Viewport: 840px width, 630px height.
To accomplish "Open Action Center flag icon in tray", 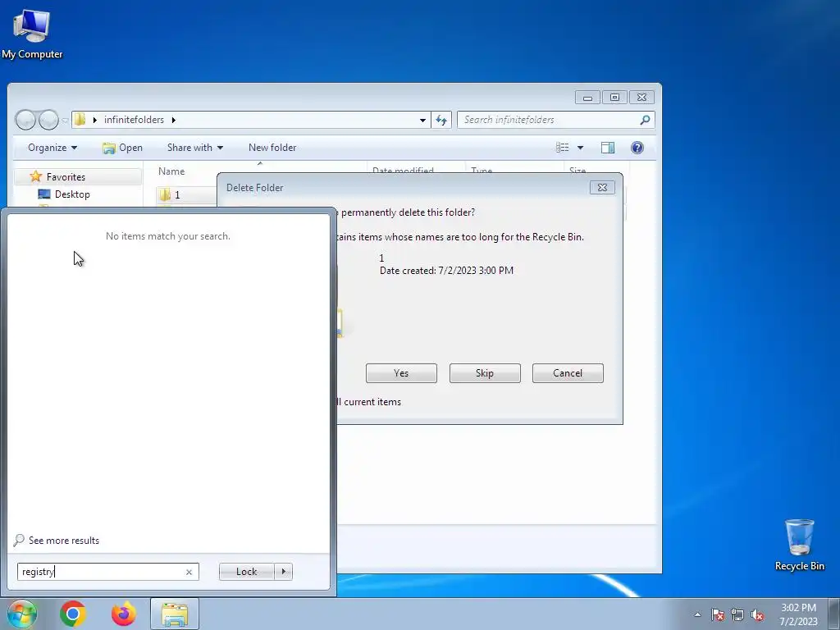I will 718,615.
